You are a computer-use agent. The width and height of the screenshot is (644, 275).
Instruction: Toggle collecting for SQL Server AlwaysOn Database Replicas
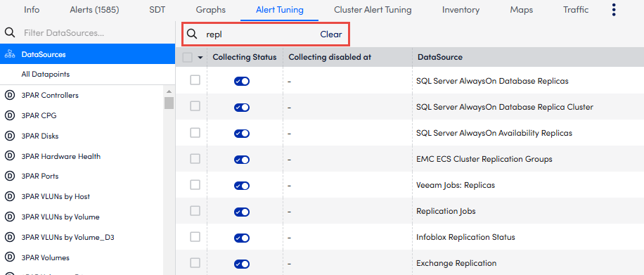[242, 82]
